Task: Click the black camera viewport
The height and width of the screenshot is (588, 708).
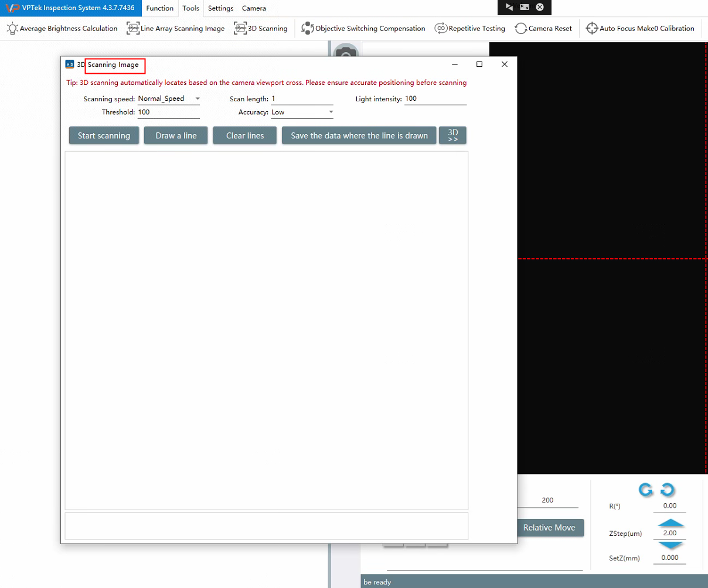Action: click(x=612, y=258)
